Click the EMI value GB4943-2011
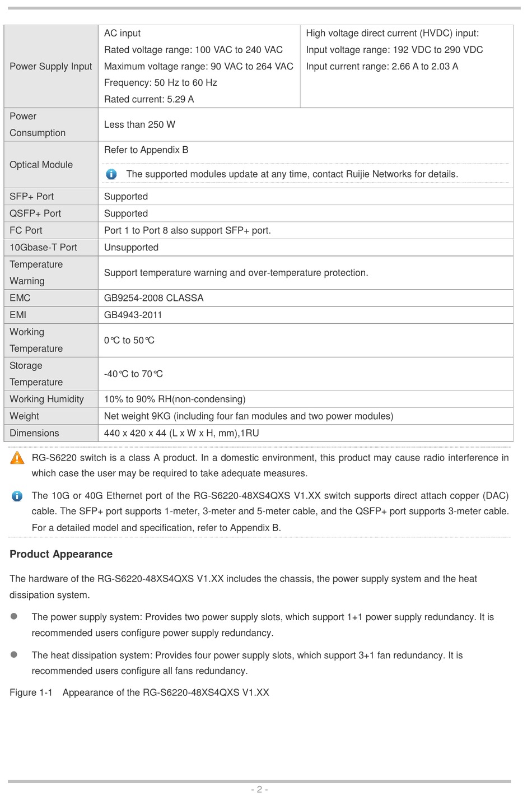 (133, 315)
